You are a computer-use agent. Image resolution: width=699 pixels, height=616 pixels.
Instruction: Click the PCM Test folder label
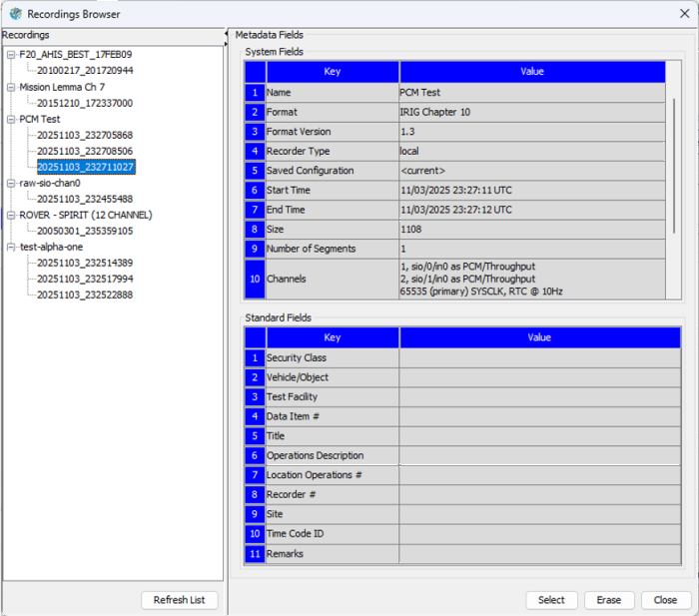coord(39,119)
